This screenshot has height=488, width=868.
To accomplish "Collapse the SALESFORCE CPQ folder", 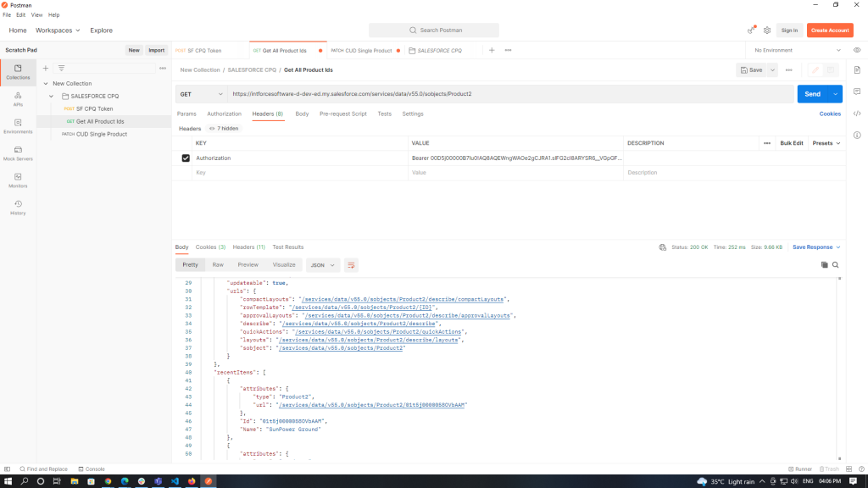I will pos(52,97).
